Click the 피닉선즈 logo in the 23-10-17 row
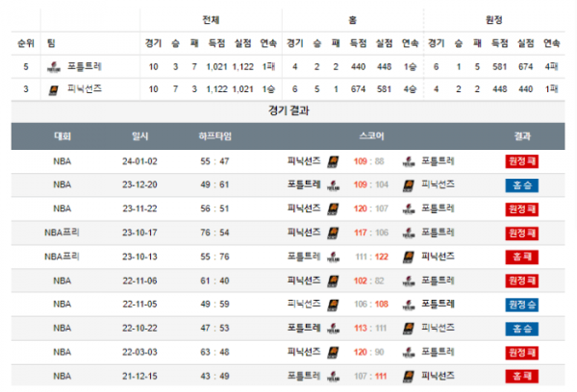Screen dimensions: 577x392 tap(333, 233)
